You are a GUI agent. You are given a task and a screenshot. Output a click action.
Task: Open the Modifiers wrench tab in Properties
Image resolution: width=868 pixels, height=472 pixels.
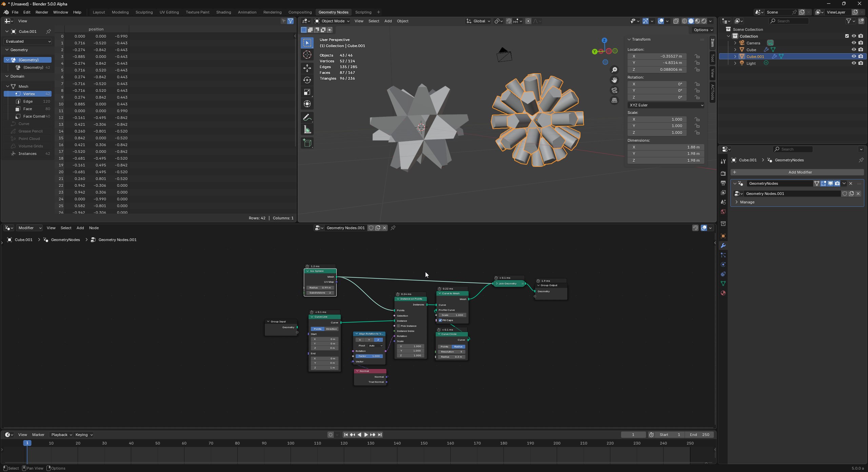tap(723, 245)
